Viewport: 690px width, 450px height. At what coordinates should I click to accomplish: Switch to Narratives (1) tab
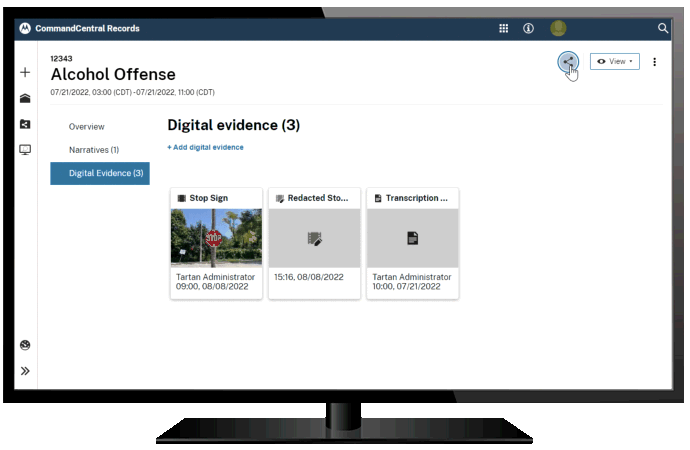94,150
